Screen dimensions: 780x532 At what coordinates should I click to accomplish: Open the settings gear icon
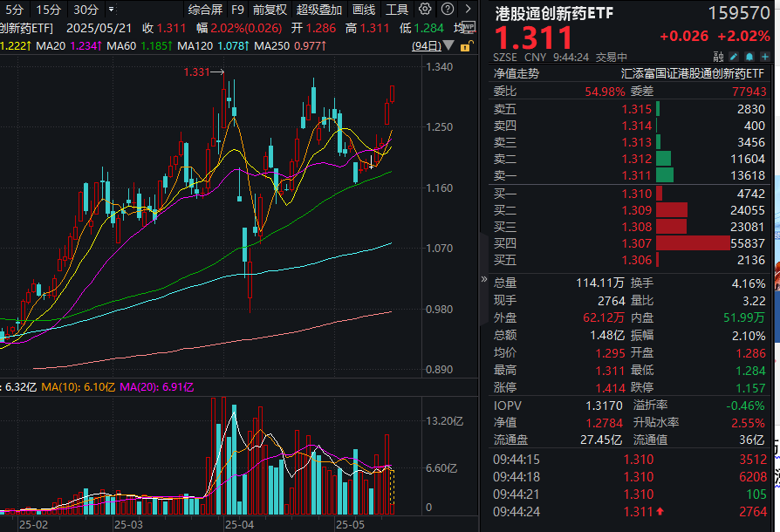pyautogui.click(x=424, y=11)
